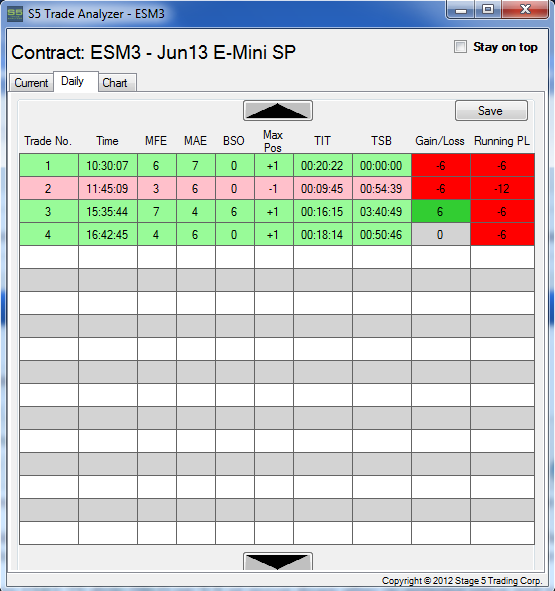Select time cell 15:35:44

pos(108,211)
